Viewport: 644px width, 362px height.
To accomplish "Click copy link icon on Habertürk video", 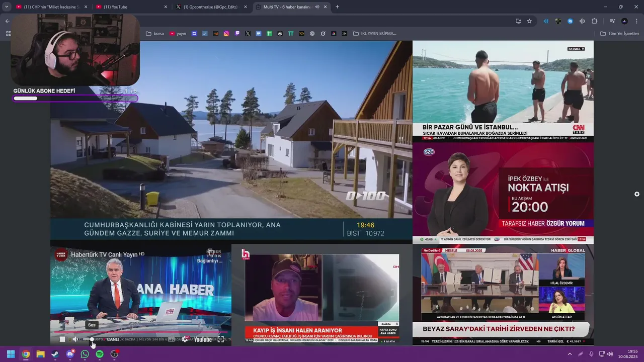I will click(x=210, y=252).
